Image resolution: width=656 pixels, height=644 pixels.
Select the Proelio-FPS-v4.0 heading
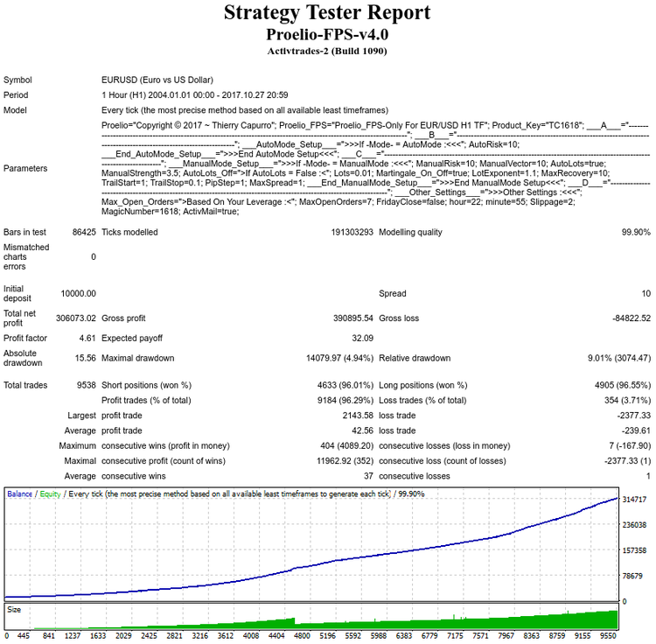327,34
